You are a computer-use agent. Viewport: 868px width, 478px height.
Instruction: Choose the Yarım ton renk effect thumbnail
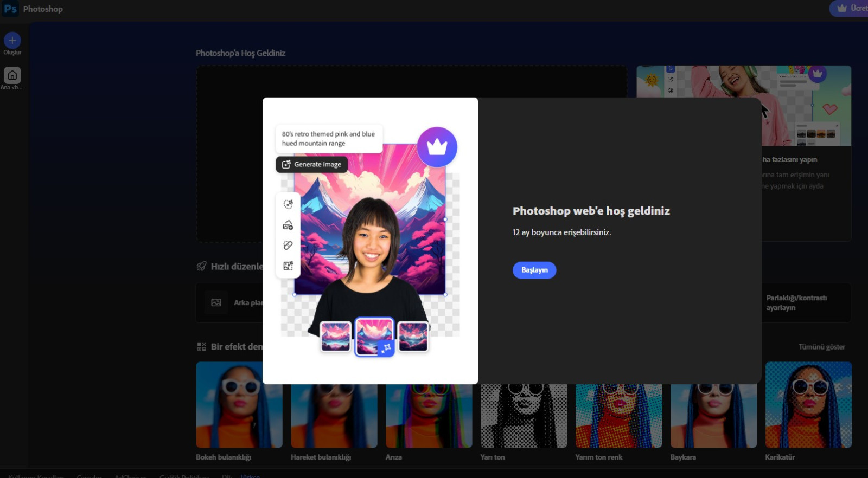tap(618, 416)
